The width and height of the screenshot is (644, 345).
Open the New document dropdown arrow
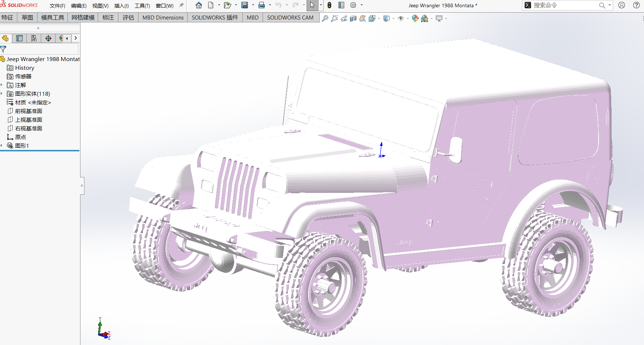(x=219, y=5)
